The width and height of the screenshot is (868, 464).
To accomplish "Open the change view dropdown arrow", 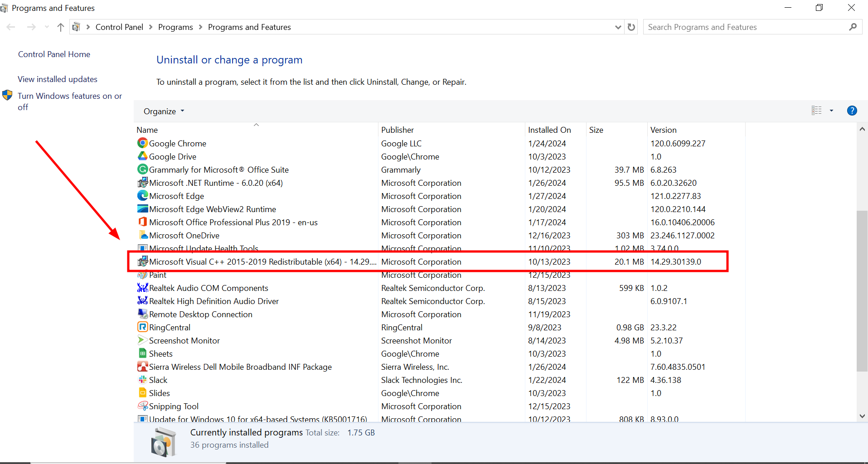I will click(831, 111).
